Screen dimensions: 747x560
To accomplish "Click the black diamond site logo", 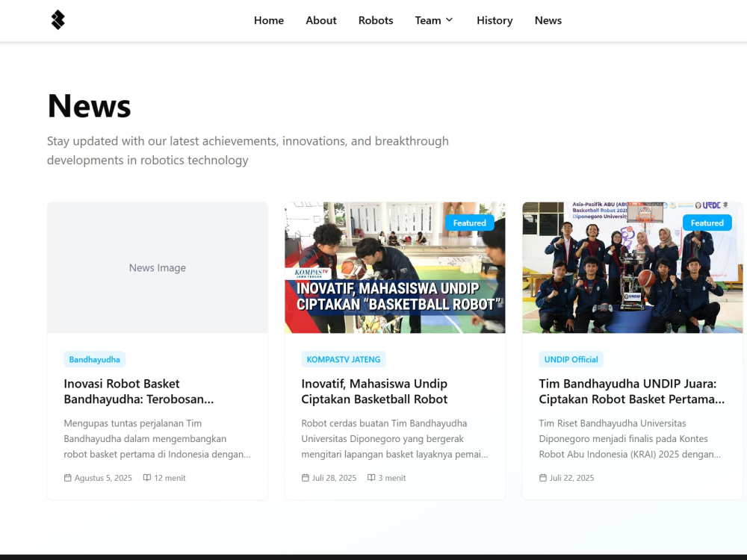I will point(58,20).
